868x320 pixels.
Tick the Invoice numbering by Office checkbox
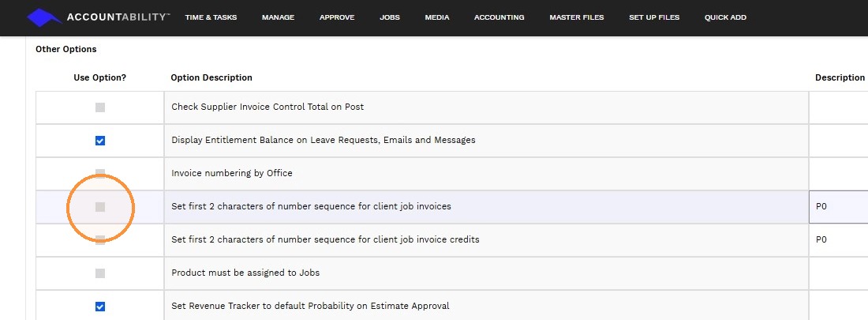pos(100,174)
